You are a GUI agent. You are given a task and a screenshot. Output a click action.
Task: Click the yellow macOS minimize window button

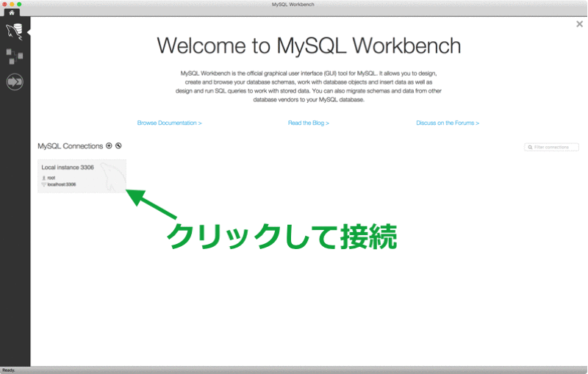pos(12,4)
